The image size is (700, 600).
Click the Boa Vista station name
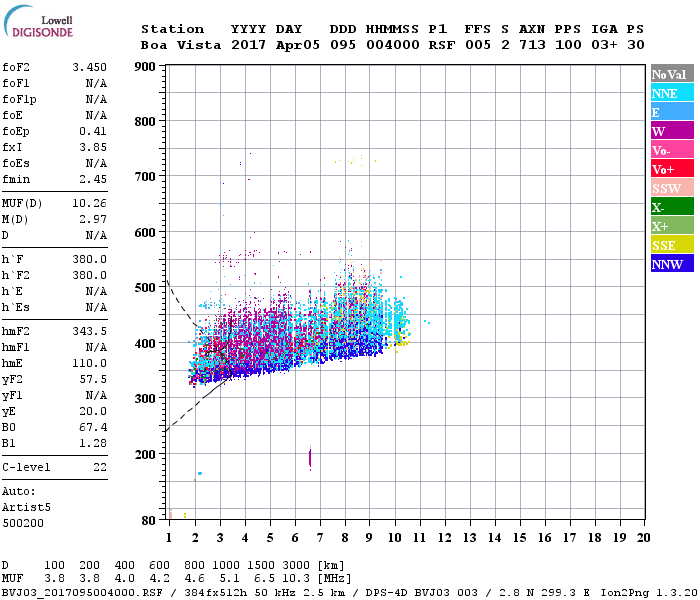click(181, 45)
